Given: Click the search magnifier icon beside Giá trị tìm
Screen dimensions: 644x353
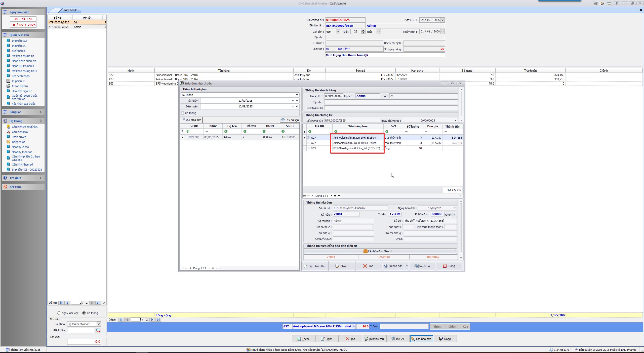Looking at the screenshot, I should tap(98, 330).
